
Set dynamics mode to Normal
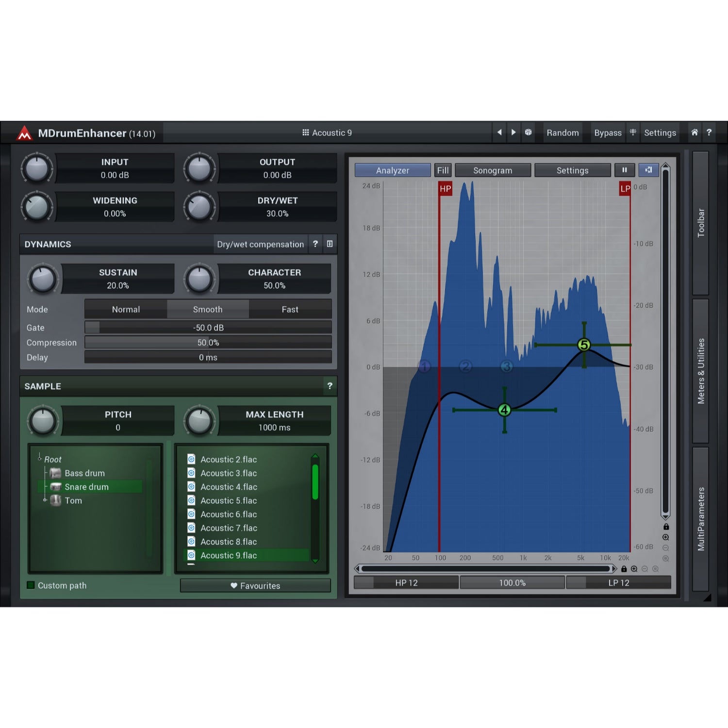click(126, 309)
